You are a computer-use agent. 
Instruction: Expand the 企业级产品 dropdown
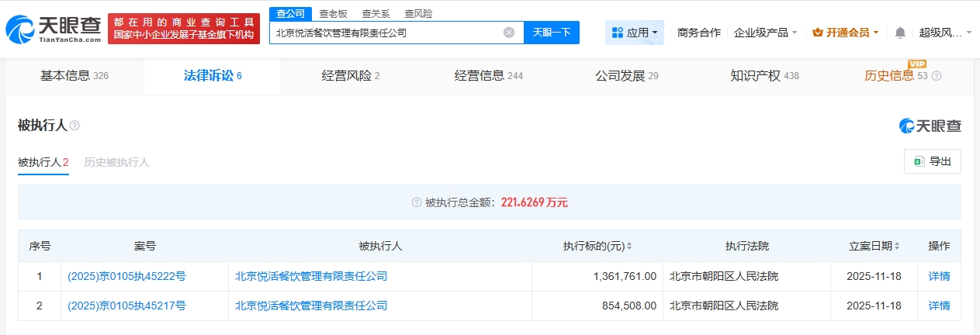(766, 33)
